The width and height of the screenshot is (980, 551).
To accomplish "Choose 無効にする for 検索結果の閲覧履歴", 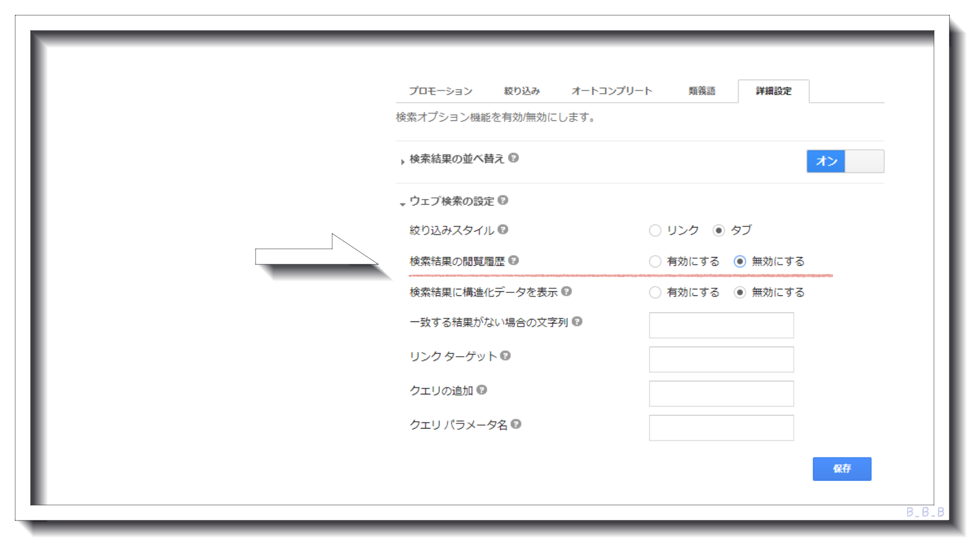I will coord(740,262).
